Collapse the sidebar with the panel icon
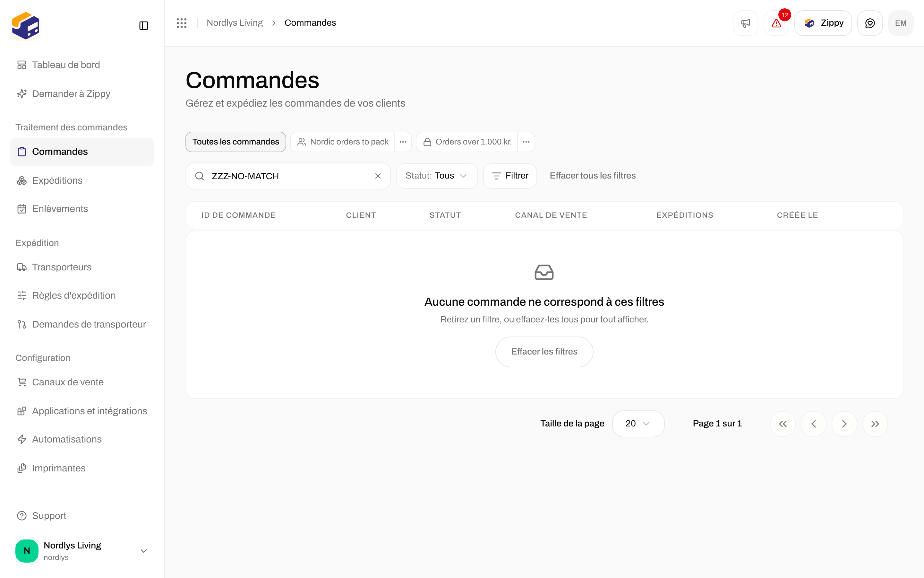The height and width of the screenshot is (578, 924). (143, 26)
